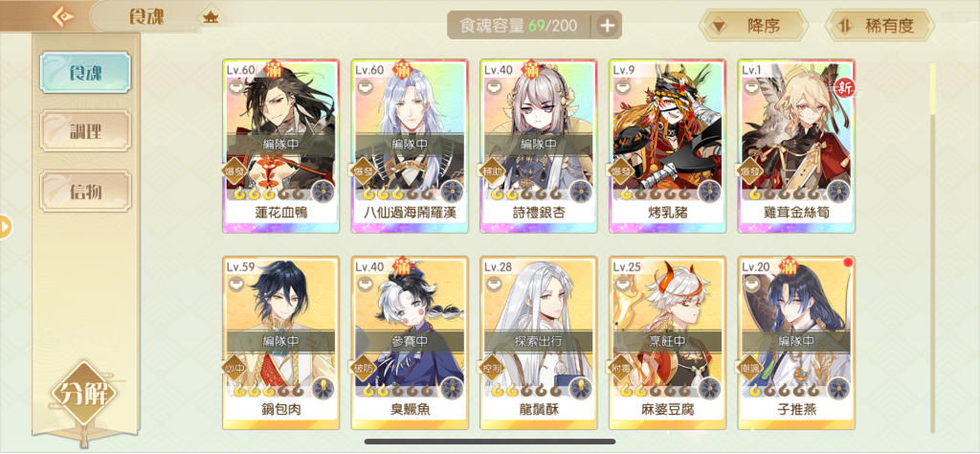Select the 烤乳豬 card

(667, 147)
